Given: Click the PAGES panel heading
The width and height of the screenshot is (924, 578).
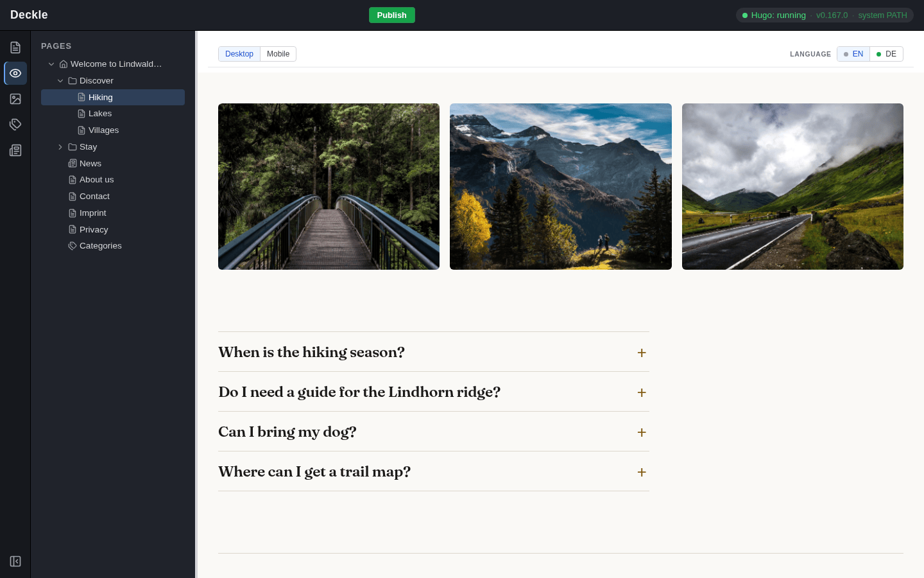Looking at the screenshot, I should coord(56,46).
